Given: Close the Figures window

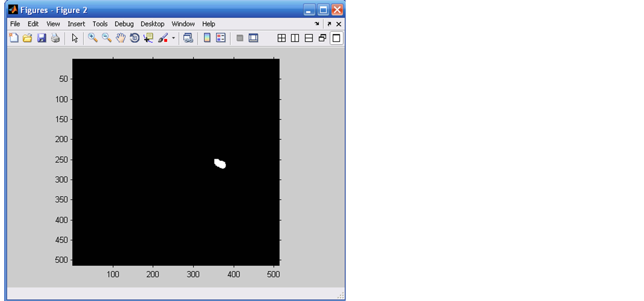Looking at the screenshot, I should [x=337, y=10].
